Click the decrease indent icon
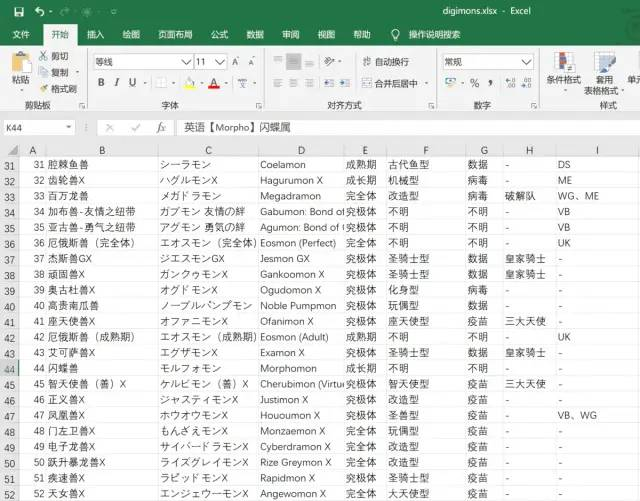 click(329, 83)
